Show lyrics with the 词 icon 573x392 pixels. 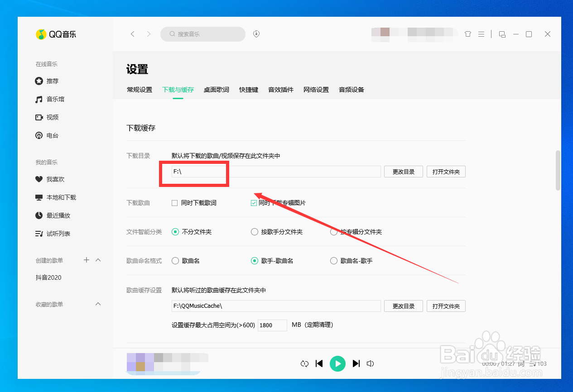point(521,363)
